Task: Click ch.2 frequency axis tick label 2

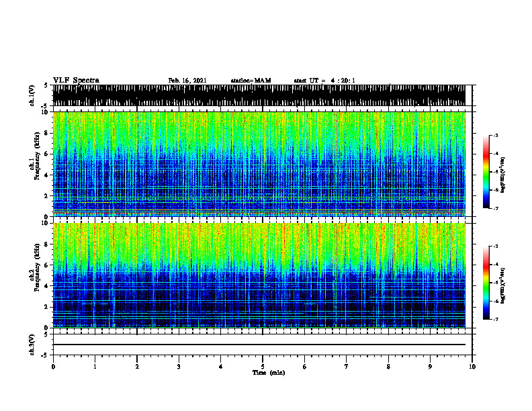Action: 47,307
